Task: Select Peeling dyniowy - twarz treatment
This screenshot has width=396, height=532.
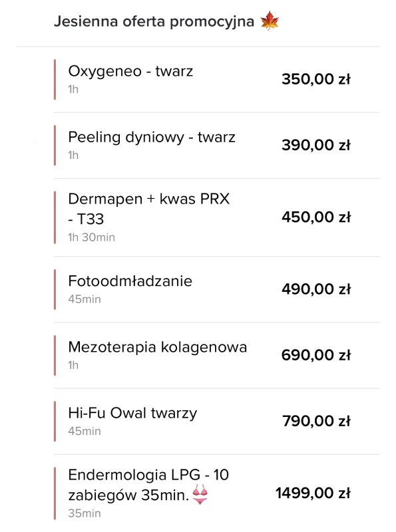Action: tap(216, 145)
